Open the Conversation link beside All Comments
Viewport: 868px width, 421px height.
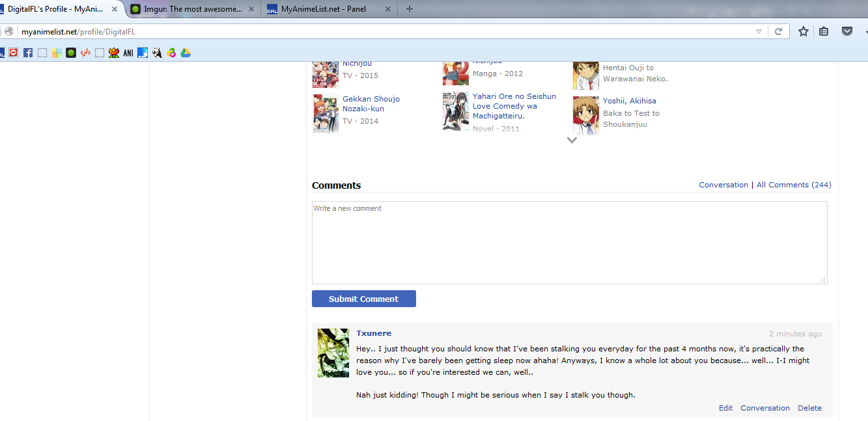723,185
